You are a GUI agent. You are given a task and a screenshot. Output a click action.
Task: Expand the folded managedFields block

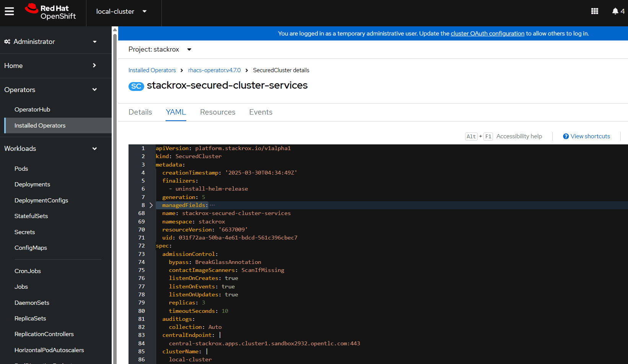(x=151, y=205)
